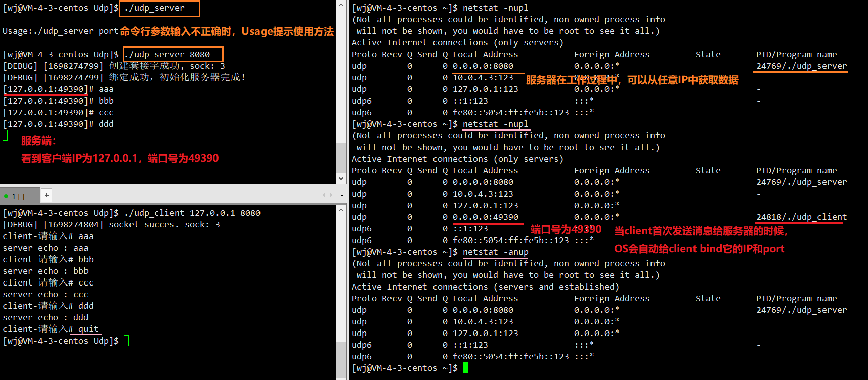Viewport: 868px width, 380px height.
Task: Close the "1 []" session tab
Action: click(x=34, y=195)
